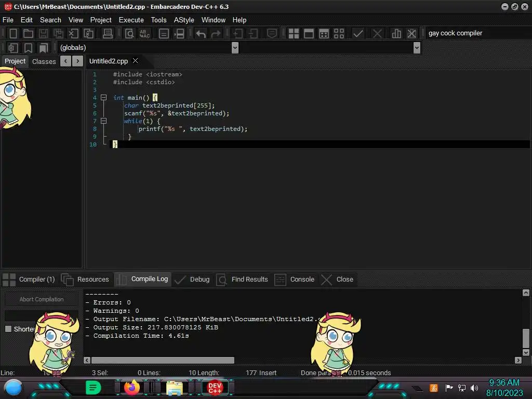The image size is (532, 399).
Task: Click the Windows Start orb
Action: tap(13, 388)
